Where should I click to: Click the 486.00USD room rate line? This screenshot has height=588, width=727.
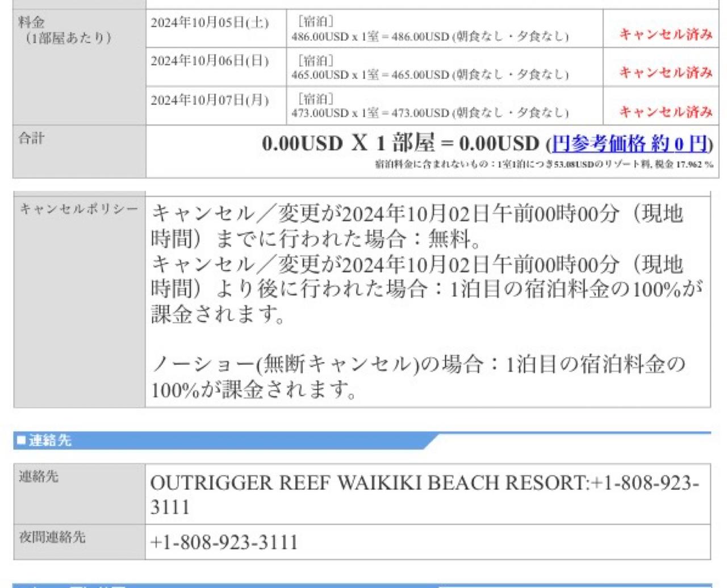point(430,36)
